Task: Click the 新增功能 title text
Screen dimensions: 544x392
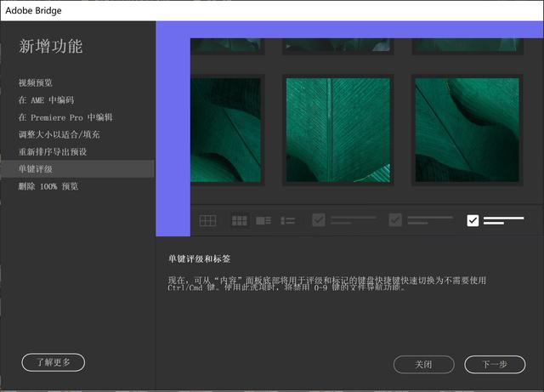Action: coord(51,47)
